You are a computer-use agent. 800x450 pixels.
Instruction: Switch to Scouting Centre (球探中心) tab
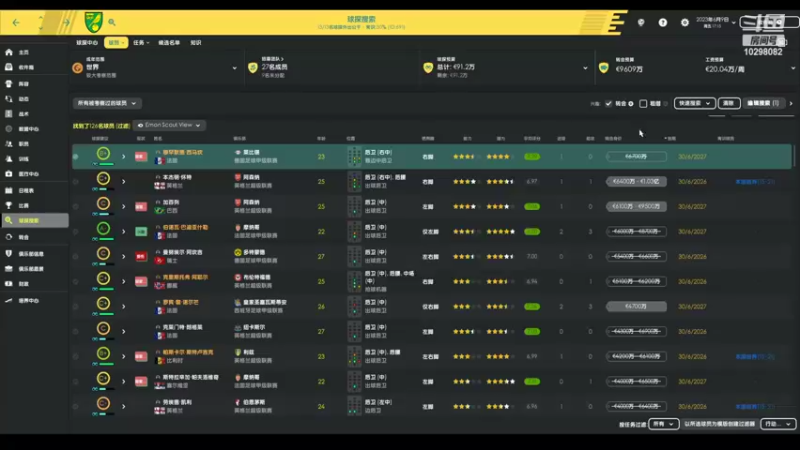[x=87, y=43]
